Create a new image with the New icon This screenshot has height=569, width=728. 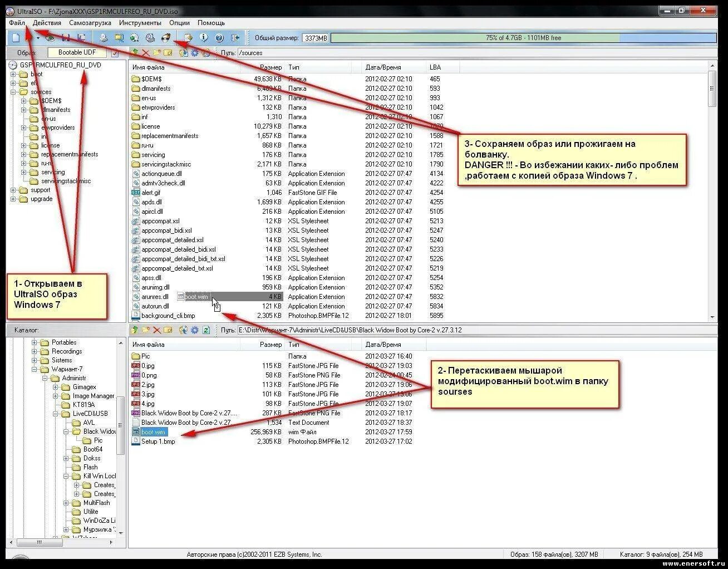(17, 38)
